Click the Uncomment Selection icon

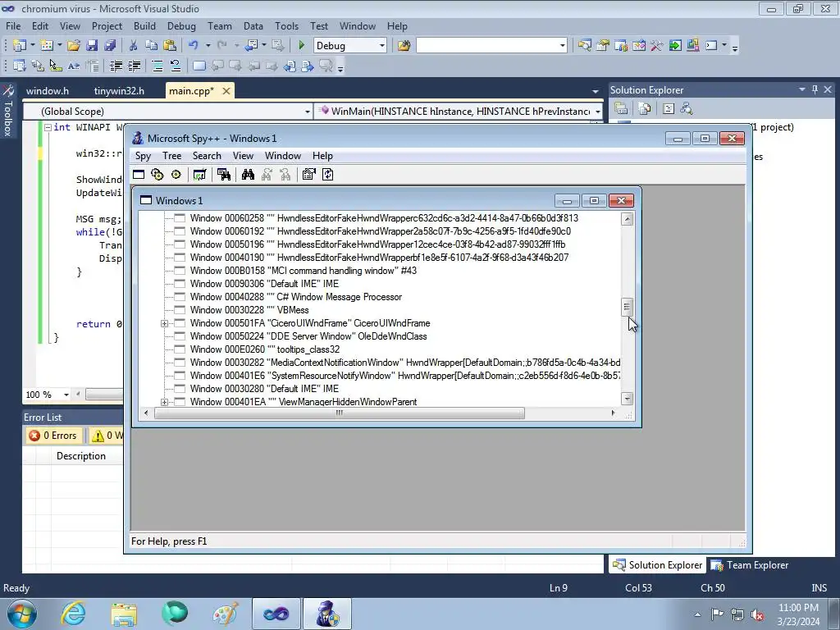[x=176, y=66]
